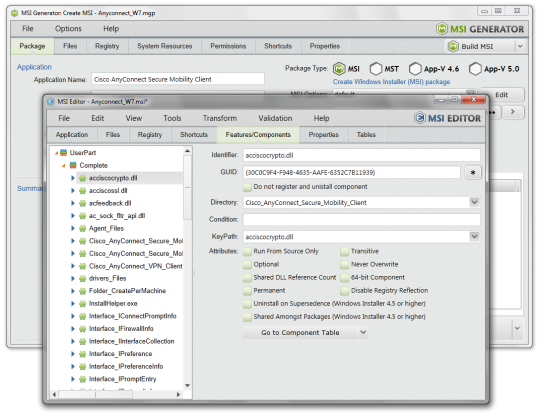The width and height of the screenshot is (540, 415).
Task: Generate a new GUID with asterisk button
Action: 473,172
